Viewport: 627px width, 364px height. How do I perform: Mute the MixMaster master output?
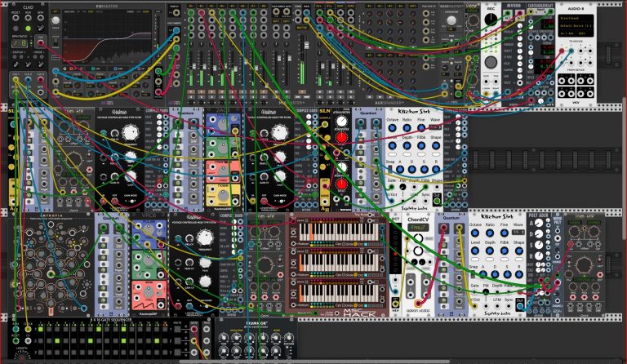click(x=302, y=91)
